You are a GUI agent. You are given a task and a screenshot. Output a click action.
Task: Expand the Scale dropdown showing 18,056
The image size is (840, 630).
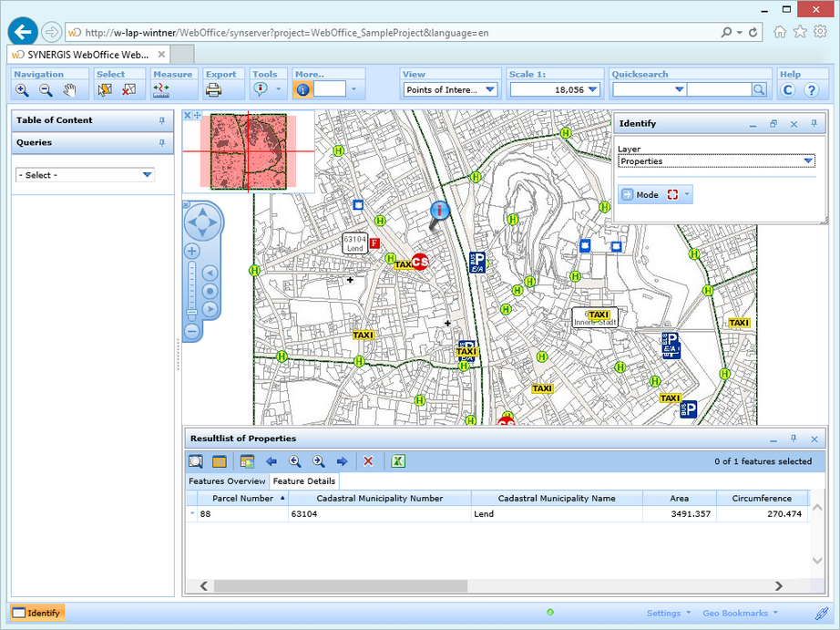(x=592, y=89)
